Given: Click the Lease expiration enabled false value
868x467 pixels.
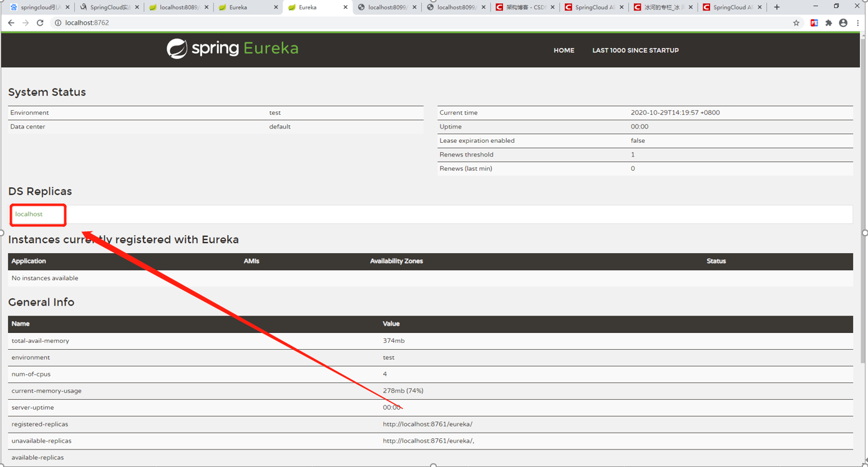Looking at the screenshot, I should pyautogui.click(x=638, y=141).
